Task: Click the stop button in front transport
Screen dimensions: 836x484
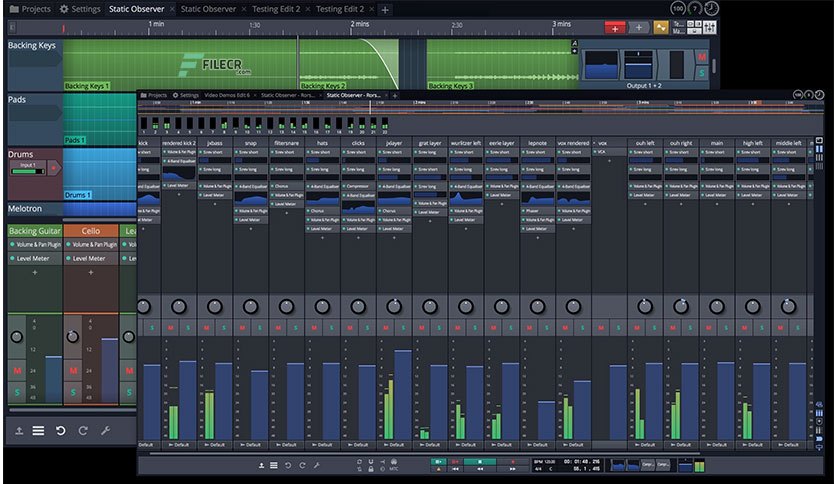Action: click(x=480, y=462)
